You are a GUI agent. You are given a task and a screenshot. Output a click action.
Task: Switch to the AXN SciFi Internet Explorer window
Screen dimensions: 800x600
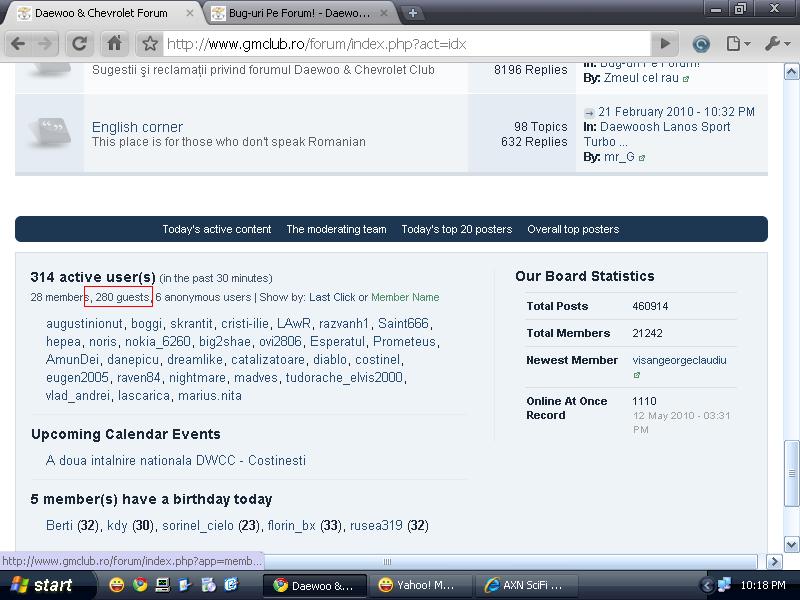click(x=528, y=586)
